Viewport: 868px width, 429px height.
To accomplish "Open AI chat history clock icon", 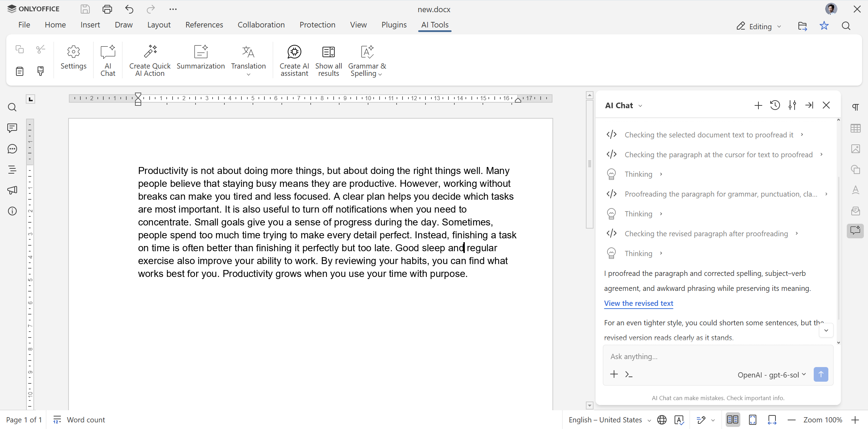I will [x=775, y=105].
